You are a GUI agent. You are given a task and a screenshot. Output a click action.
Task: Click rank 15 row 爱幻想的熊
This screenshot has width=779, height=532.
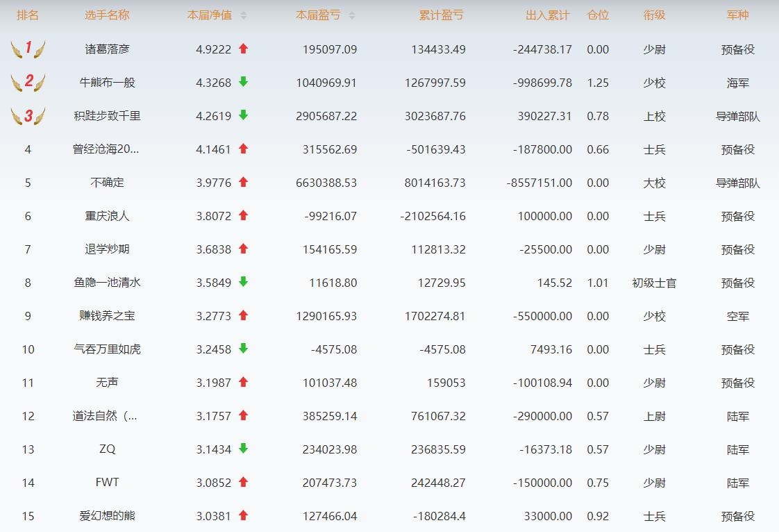tap(107, 516)
